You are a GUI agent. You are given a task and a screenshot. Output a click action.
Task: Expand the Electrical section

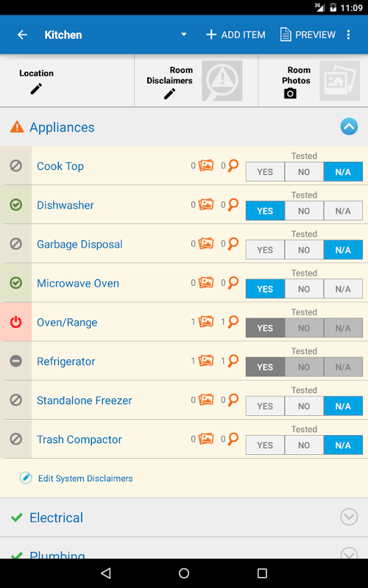coord(349,517)
